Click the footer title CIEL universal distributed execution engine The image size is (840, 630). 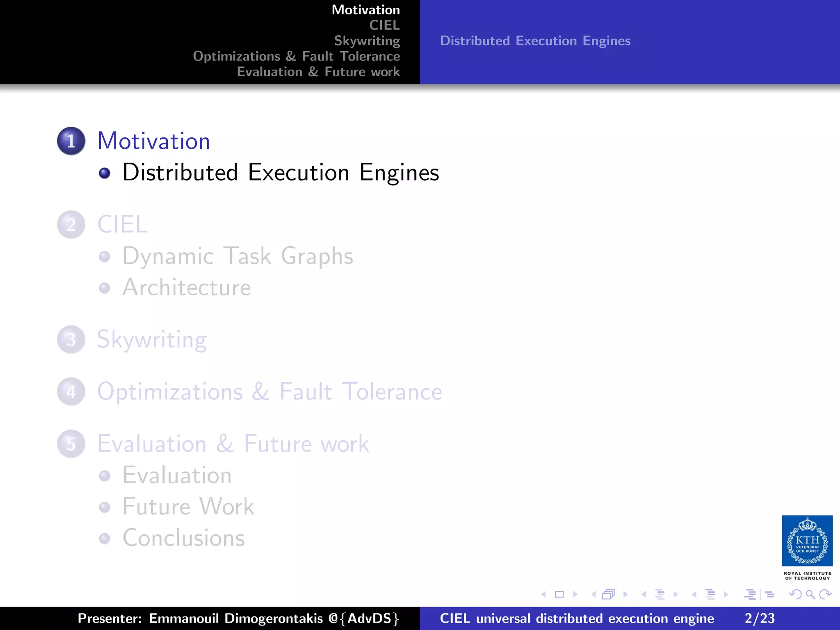click(x=577, y=618)
